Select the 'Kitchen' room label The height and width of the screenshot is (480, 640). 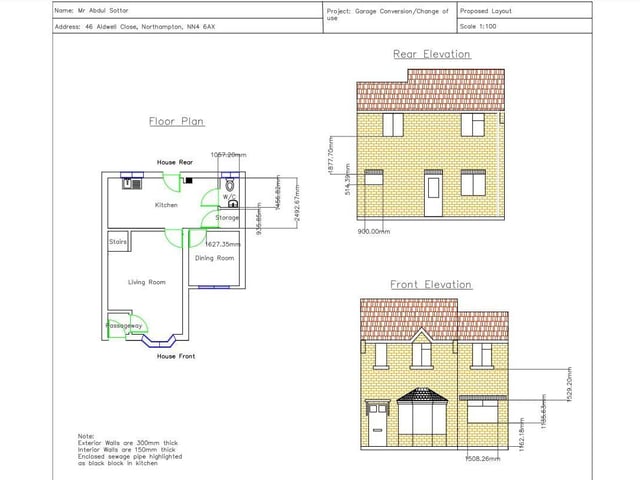(x=166, y=205)
